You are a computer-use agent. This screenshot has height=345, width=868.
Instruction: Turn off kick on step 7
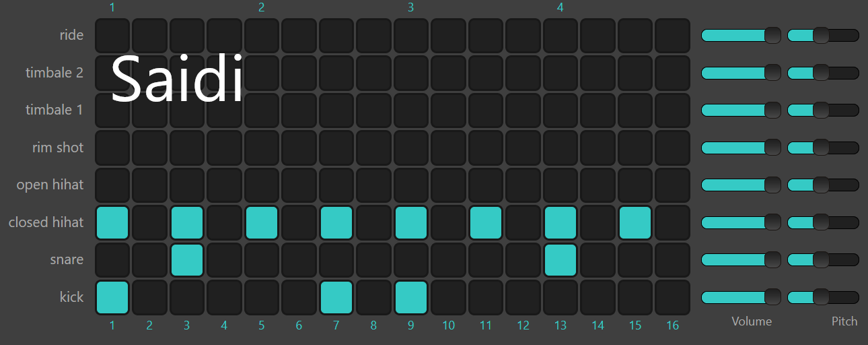336,297
